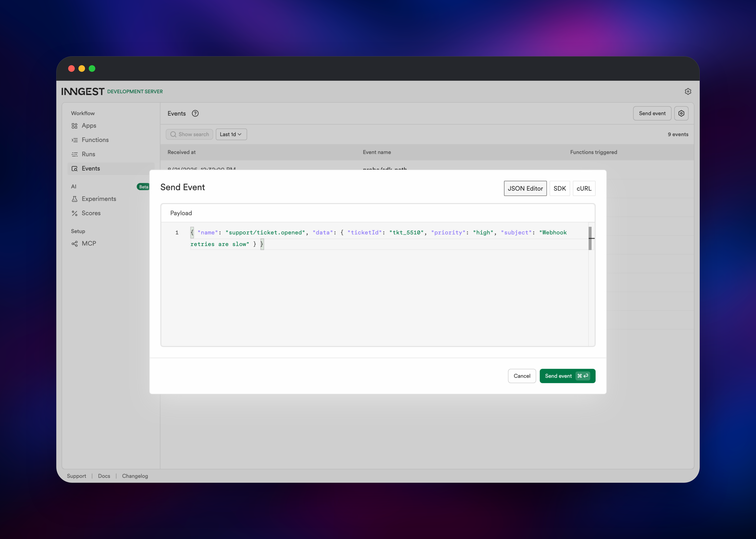Click the macOS green fullscreen window button
Viewport: 756px width, 539px height.
click(92, 69)
